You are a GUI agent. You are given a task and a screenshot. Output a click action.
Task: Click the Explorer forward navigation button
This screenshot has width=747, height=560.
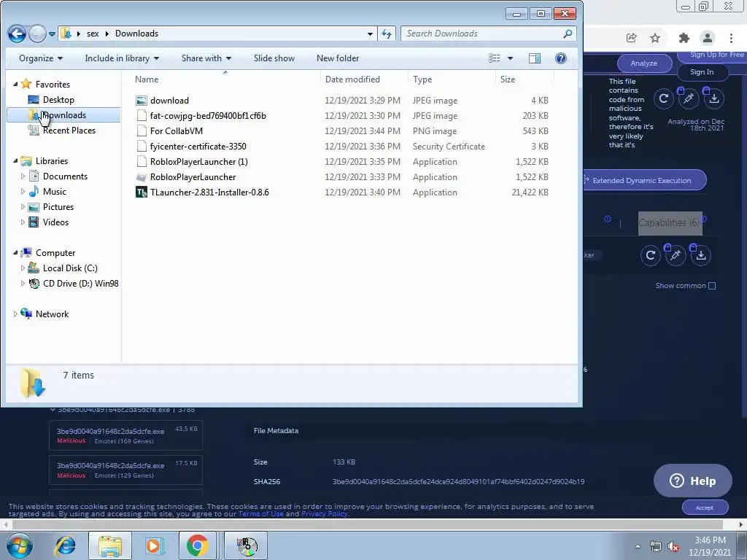click(37, 34)
